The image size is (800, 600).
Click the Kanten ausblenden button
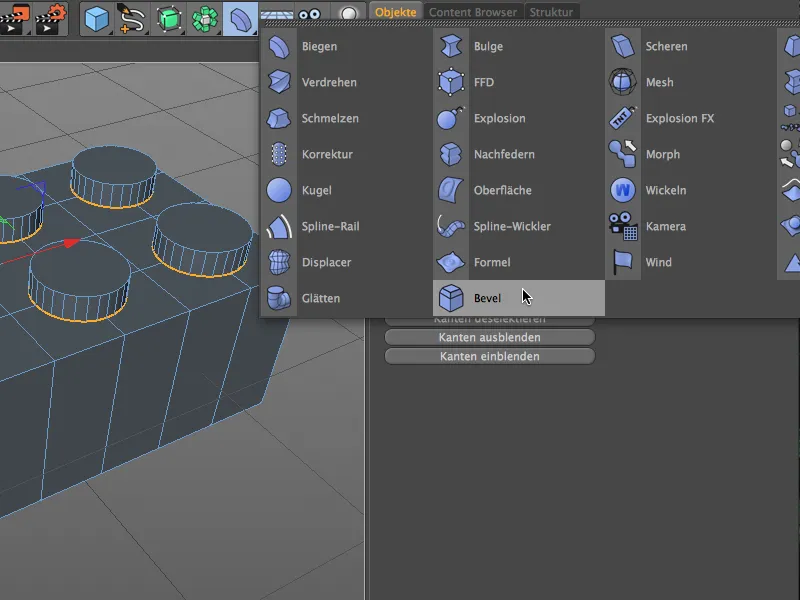490,337
